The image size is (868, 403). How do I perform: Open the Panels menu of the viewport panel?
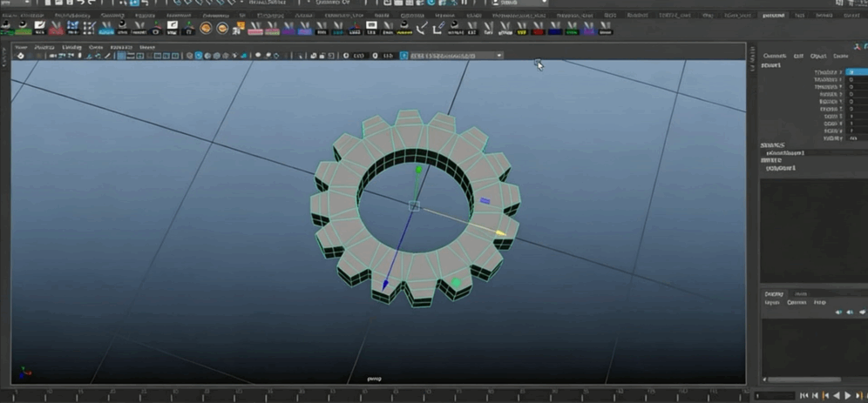point(146,48)
